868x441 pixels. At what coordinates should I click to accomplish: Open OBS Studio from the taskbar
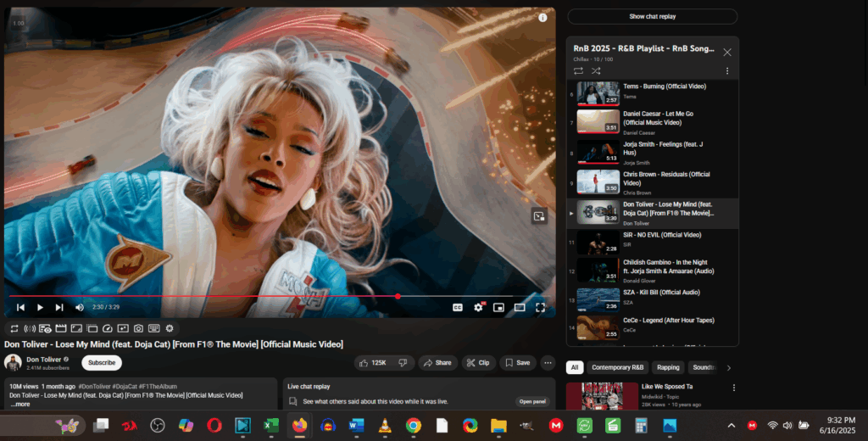pos(157,426)
